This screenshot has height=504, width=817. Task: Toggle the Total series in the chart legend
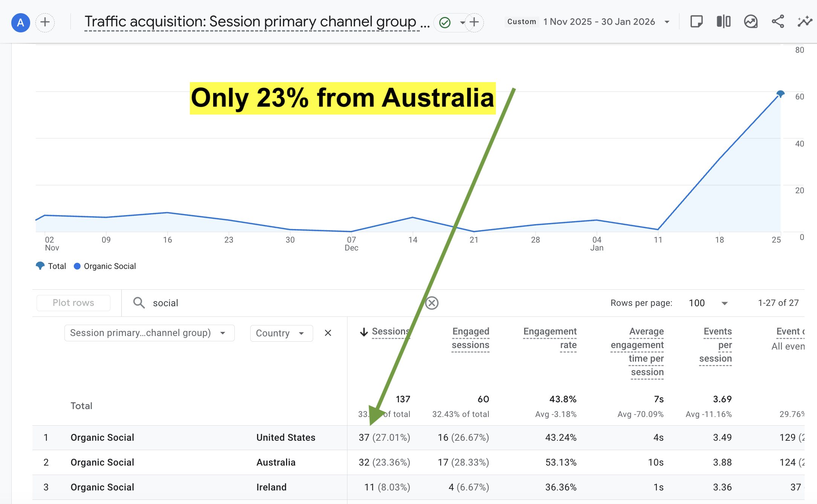click(51, 266)
